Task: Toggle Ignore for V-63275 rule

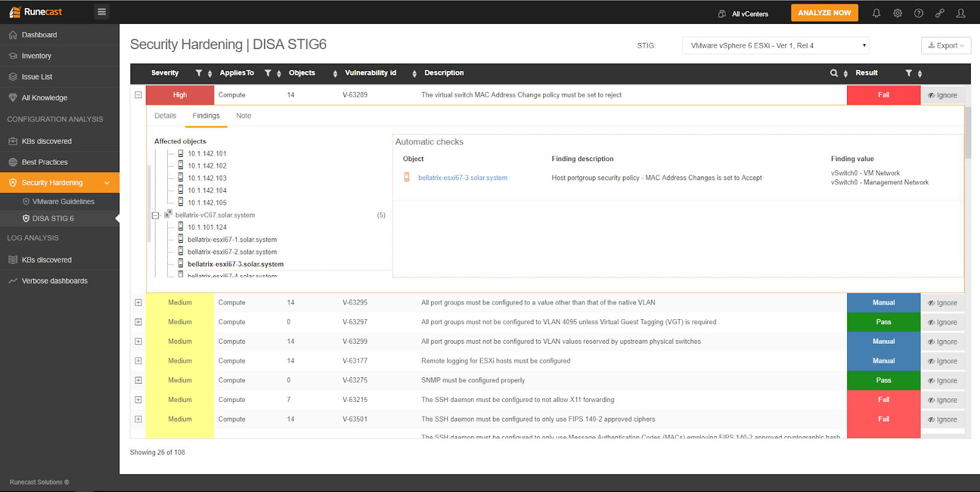Action: pyautogui.click(x=943, y=380)
